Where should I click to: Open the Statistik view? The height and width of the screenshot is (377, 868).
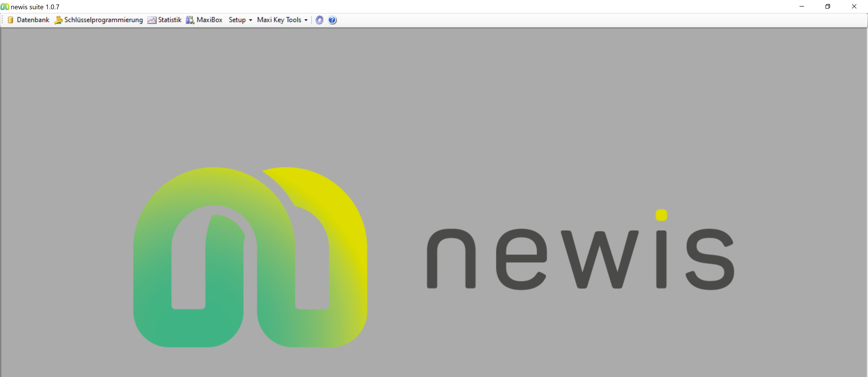(164, 20)
